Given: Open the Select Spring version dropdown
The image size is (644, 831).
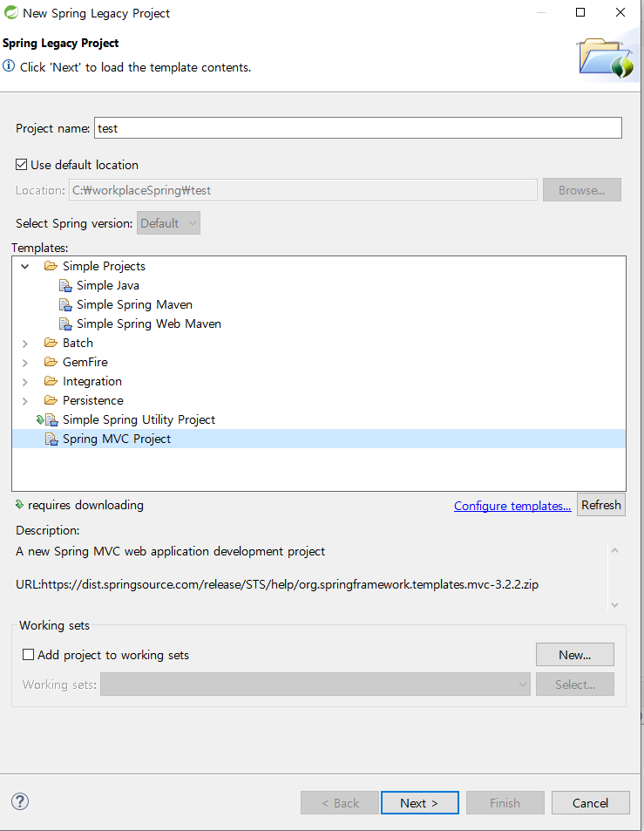Looking at the screenshot, I should coord(168,223).
